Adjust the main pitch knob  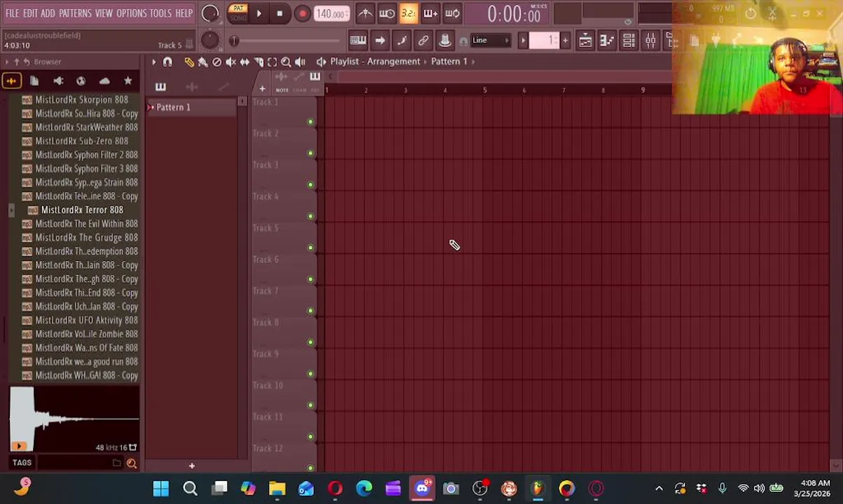click(x=209, y=40)
